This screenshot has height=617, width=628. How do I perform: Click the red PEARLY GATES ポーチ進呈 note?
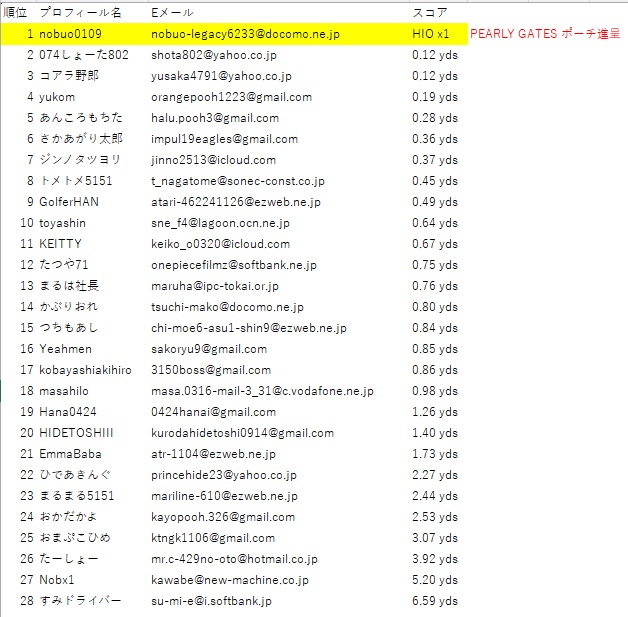(544, 34)
